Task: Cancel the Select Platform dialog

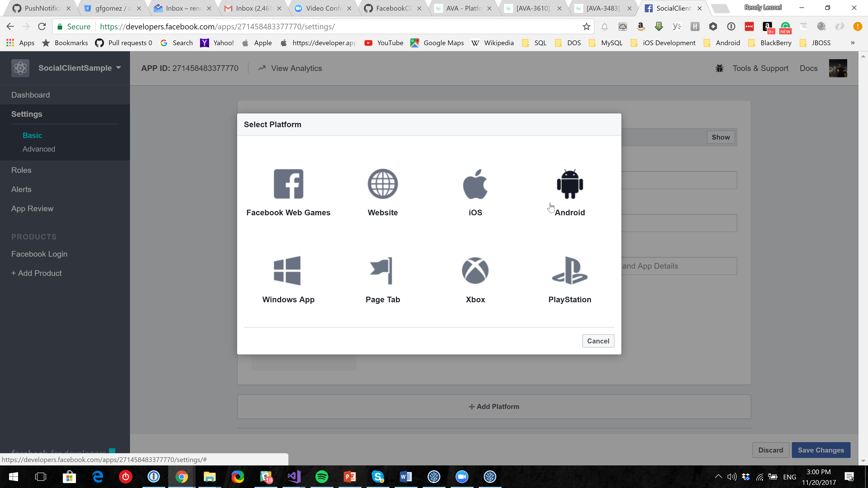Action: [x=598, y=341]
